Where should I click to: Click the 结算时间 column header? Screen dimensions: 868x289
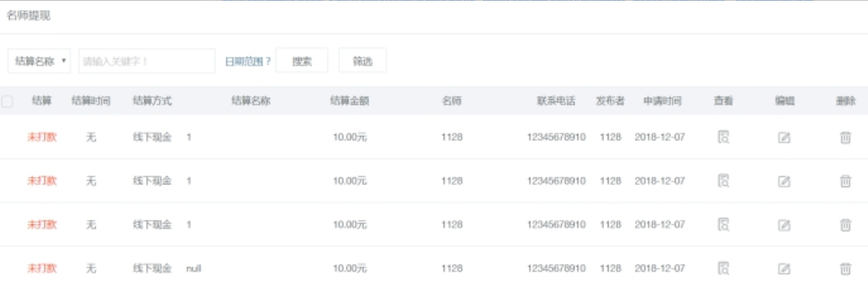click(x=91, y=101)
